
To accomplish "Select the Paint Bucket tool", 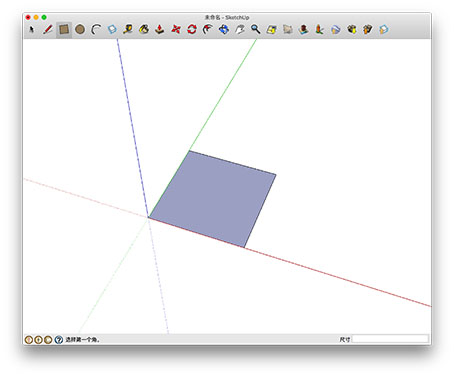I will point(144,30).
